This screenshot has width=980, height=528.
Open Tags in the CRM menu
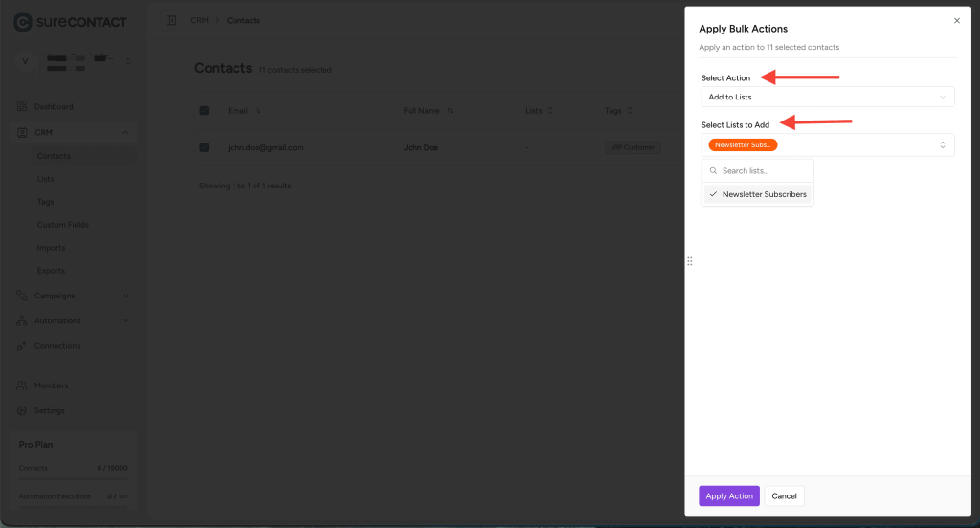(x=46, y=202)
